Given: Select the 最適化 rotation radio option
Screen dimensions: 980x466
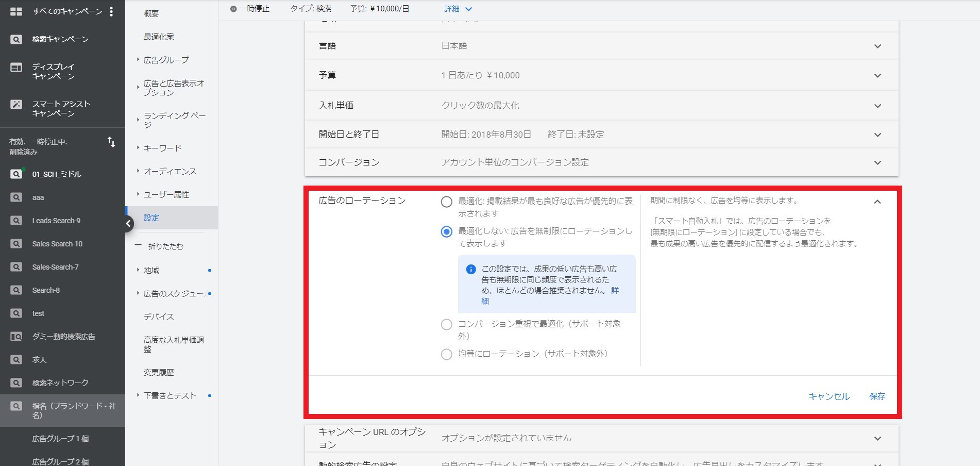Looking at the screenshot, I should [x=447, y=202].
